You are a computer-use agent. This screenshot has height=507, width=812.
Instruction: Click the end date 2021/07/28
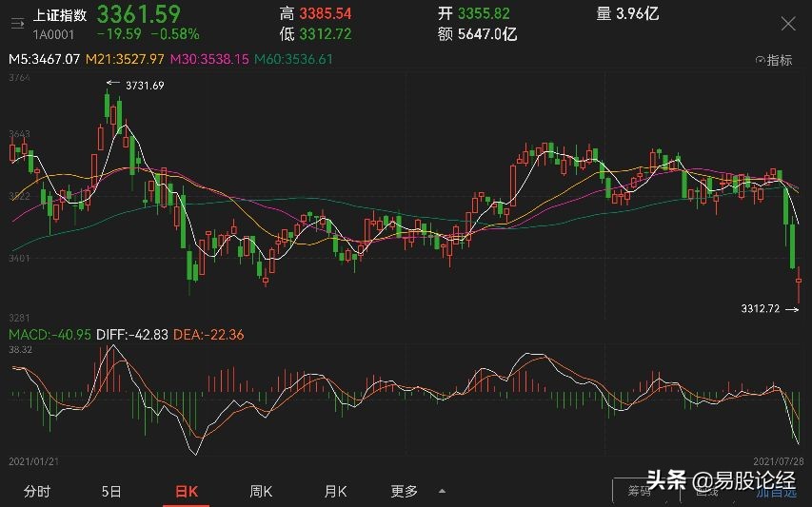779,461
